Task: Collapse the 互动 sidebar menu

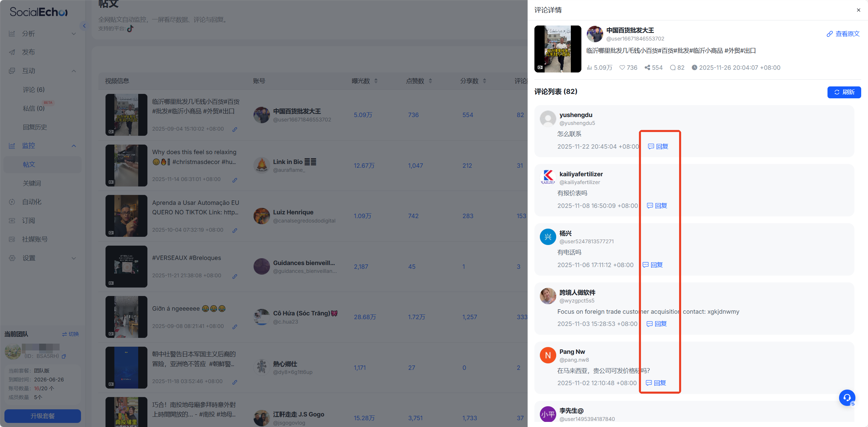Action: pyautogui.click(x=74, y=71)
